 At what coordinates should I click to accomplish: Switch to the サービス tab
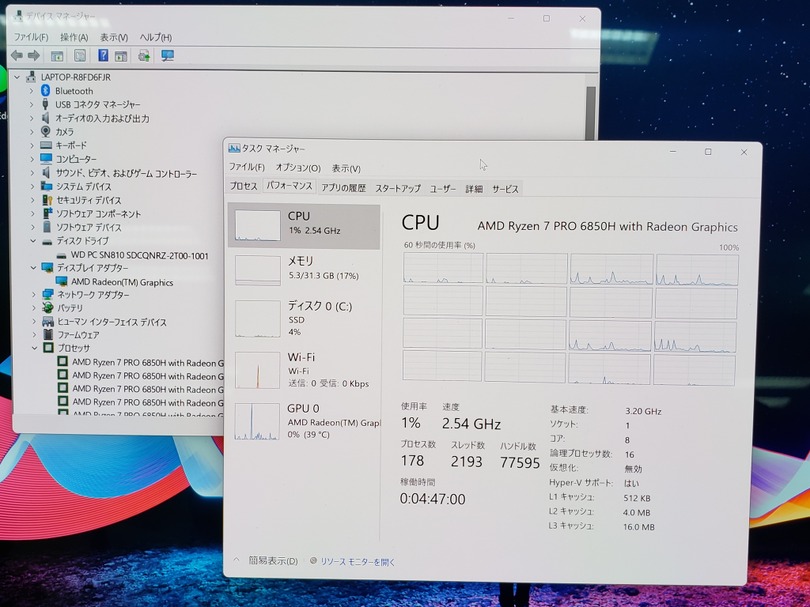(x=505, y=190)
